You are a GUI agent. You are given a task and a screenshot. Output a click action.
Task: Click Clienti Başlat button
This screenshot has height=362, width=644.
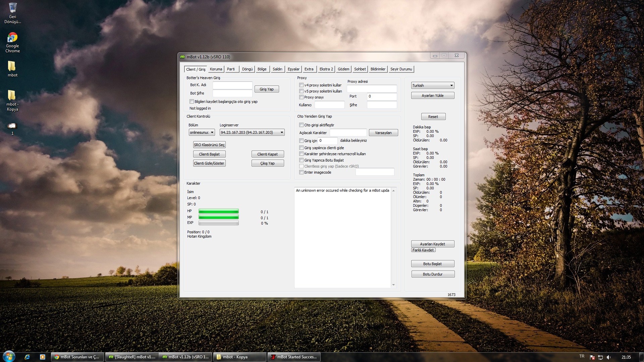click(x=209, y=154)
